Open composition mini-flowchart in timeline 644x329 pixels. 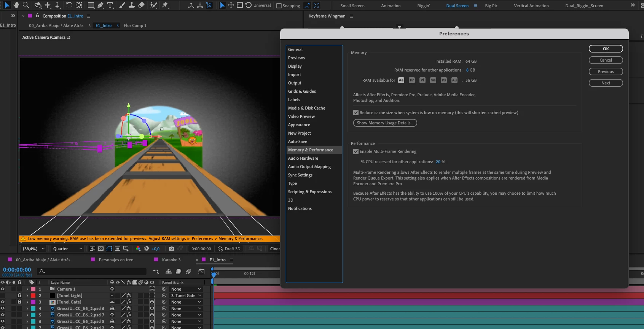point(156,272)
